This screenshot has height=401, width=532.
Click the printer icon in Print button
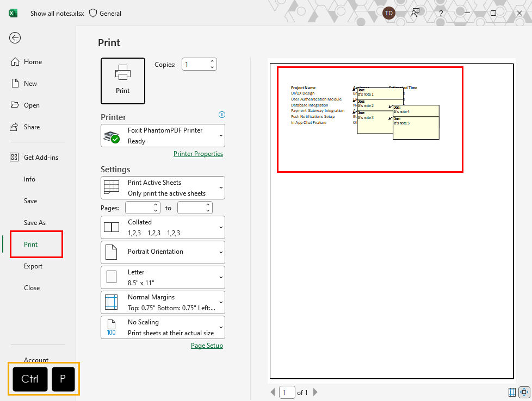[123, 72]
